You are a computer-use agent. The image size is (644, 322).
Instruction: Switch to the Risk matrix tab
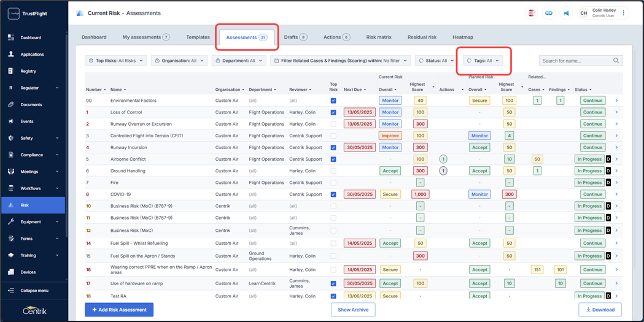pos(379,37)
